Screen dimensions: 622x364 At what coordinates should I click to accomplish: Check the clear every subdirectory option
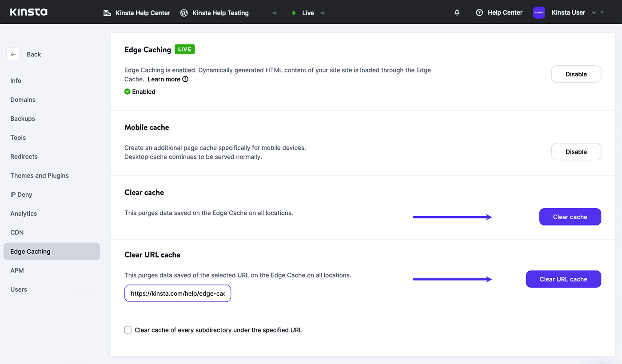click(128, 330)
